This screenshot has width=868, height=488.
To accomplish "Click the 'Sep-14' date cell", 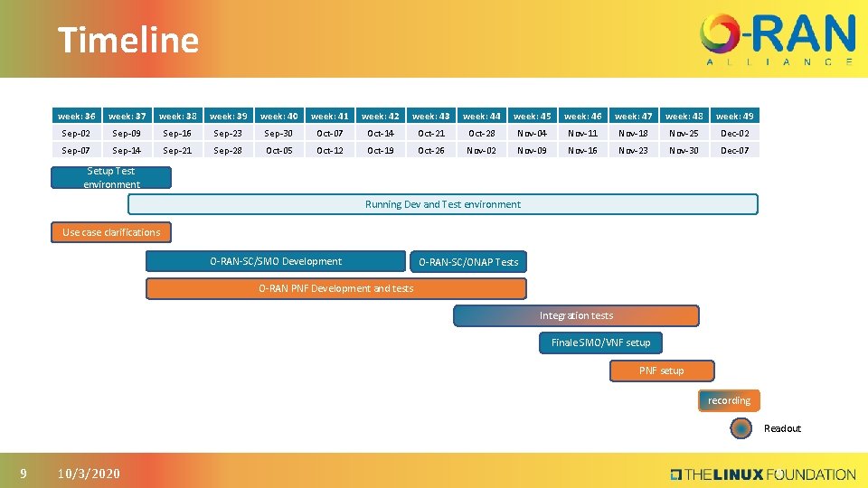I will 127,150.
